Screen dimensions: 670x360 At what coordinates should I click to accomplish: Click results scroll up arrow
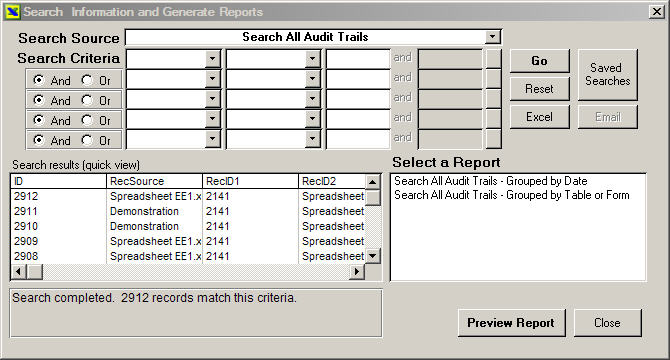pyautogui.click(x=373, y=181)
